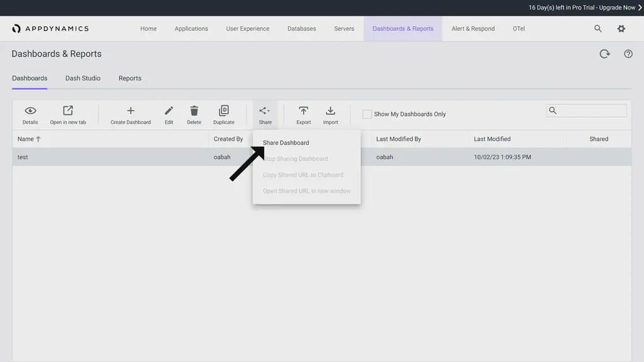Click the Delete trash icon

point(194,111)
